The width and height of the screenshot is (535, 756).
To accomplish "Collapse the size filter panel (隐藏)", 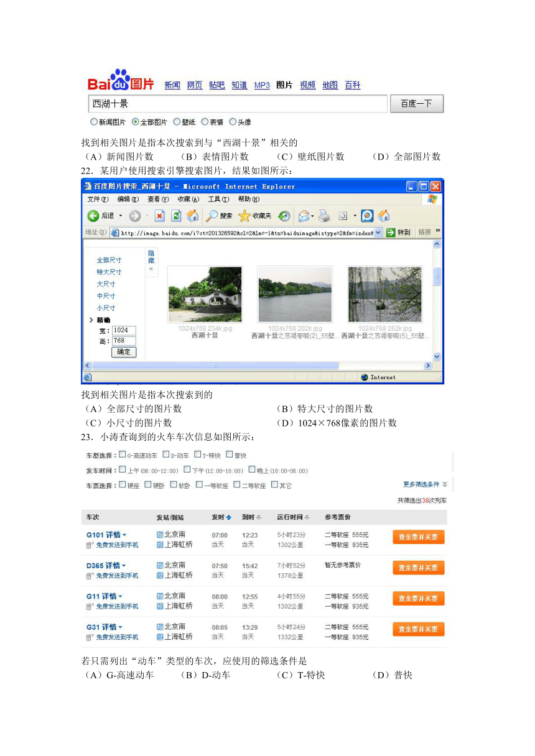I will tap(151, 261).
